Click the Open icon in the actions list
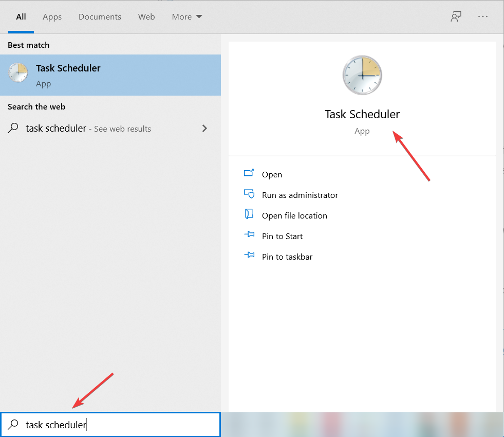The image size is (504, 437). click(249, 173)
